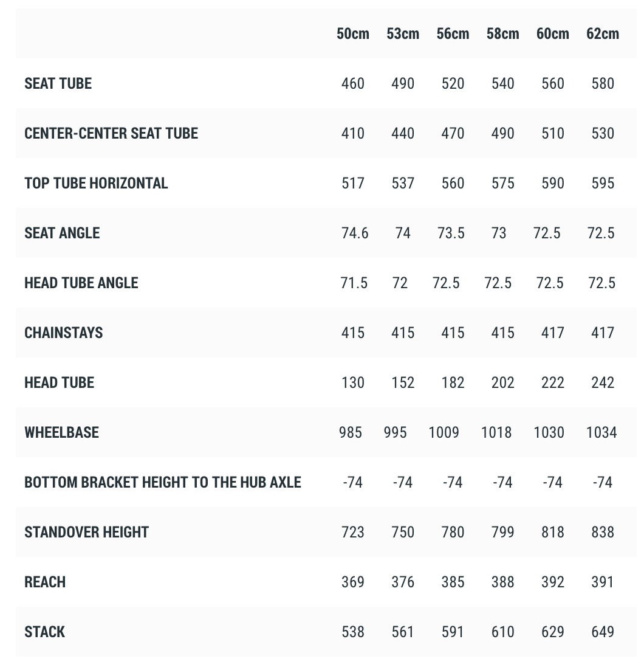Click the SEAT TUBE row label
The width and height of the screenshot is (644, 670).
pyautogui.click(x=58, y=83)
